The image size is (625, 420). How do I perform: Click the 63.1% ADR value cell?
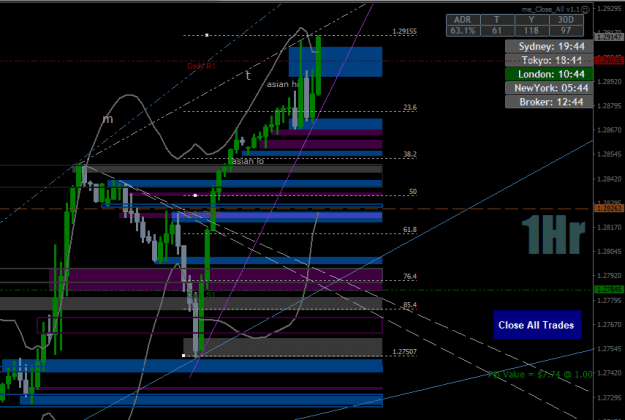(x=463, y=31)
